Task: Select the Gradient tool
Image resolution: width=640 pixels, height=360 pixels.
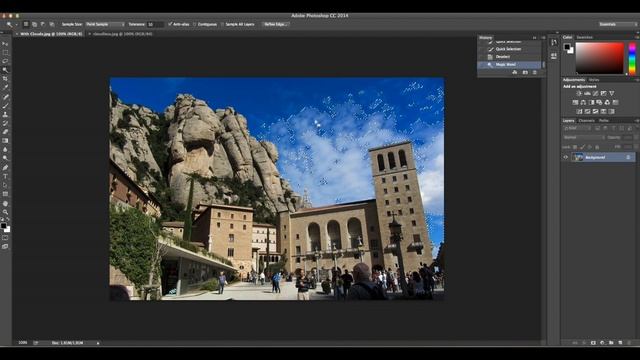Action: [5, 141]
